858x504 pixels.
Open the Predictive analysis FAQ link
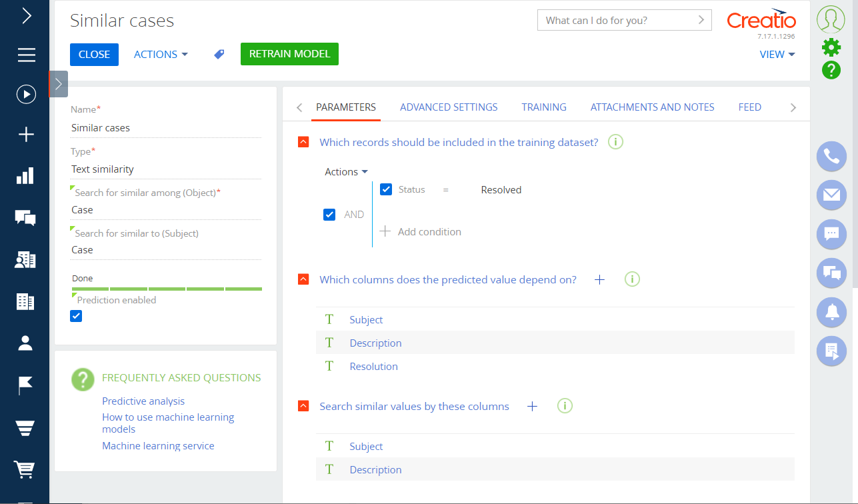click(x=143, y=401)
